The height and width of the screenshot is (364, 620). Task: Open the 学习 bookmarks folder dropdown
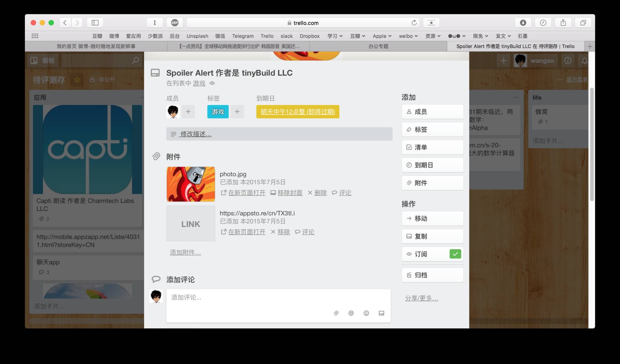coord(335,36)
